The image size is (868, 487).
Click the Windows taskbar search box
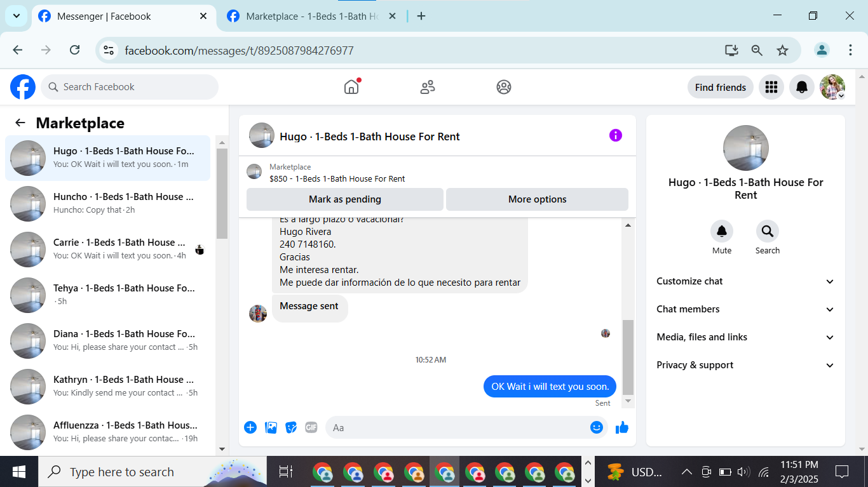point(153,472)
